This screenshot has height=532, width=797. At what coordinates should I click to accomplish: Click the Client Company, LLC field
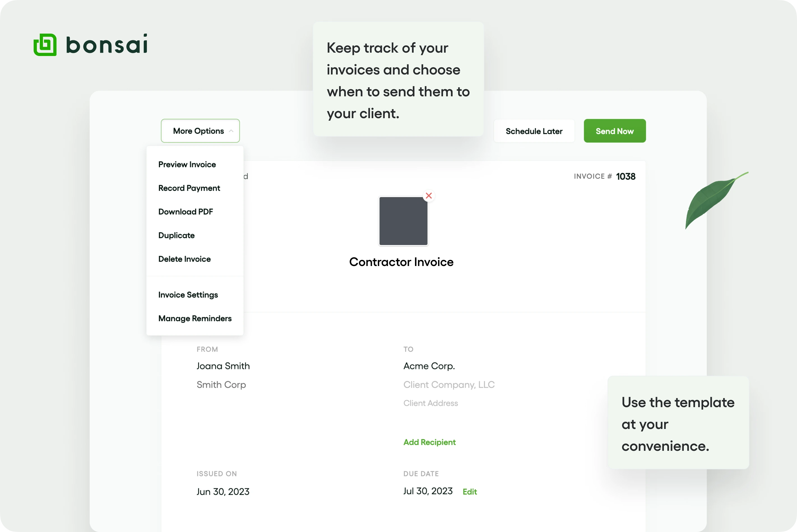click(449, 385)
